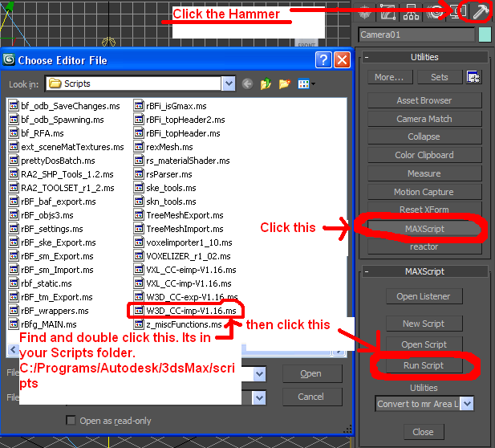Open the Utilities hammer tab
Screen dimensions: 495x448
click(x=481, y=12)
